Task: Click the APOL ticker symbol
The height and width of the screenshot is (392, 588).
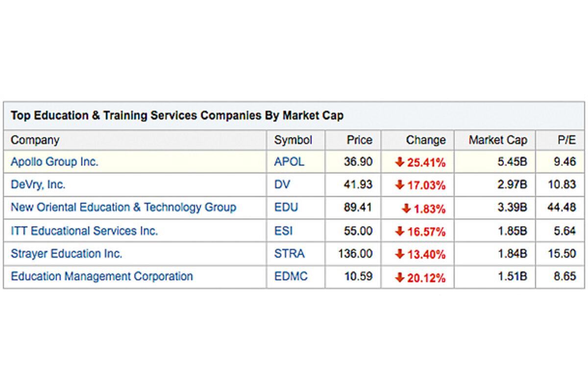Action: click(x=289, y=162)
